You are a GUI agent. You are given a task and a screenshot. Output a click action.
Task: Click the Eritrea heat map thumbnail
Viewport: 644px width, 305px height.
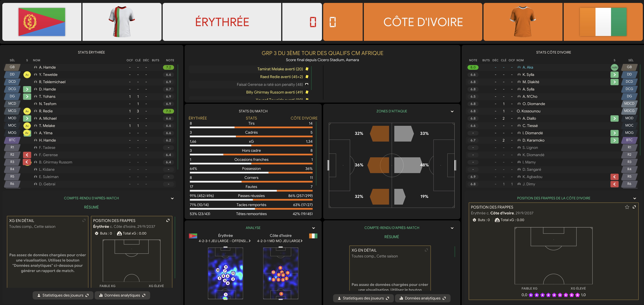pyautogui.click(x=226, y=273)
